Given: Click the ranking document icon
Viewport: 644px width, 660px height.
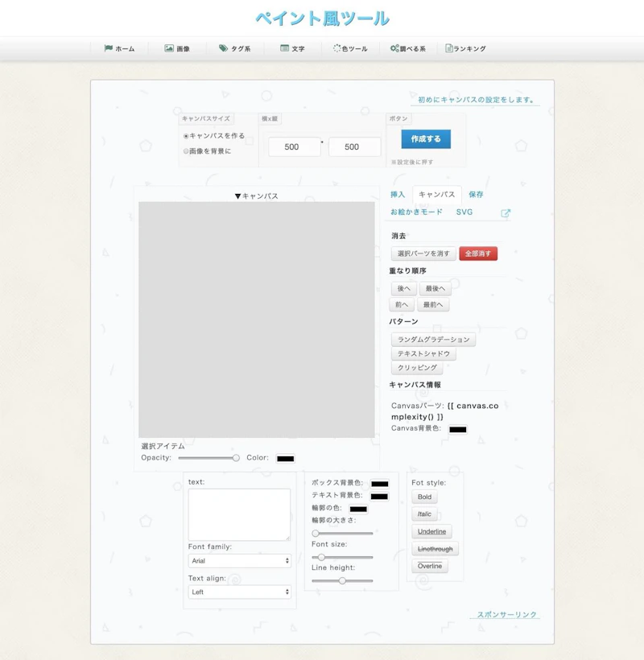Looking at the screenshot, I should coord(449,48).
